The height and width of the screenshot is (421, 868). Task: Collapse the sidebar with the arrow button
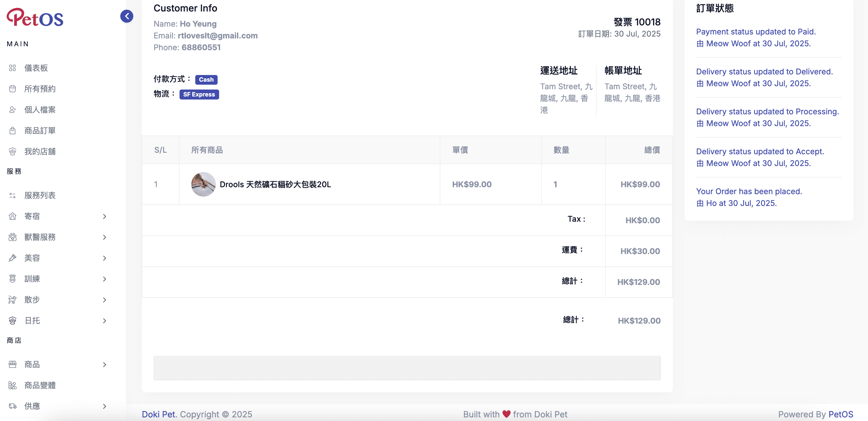pos(127,16)
